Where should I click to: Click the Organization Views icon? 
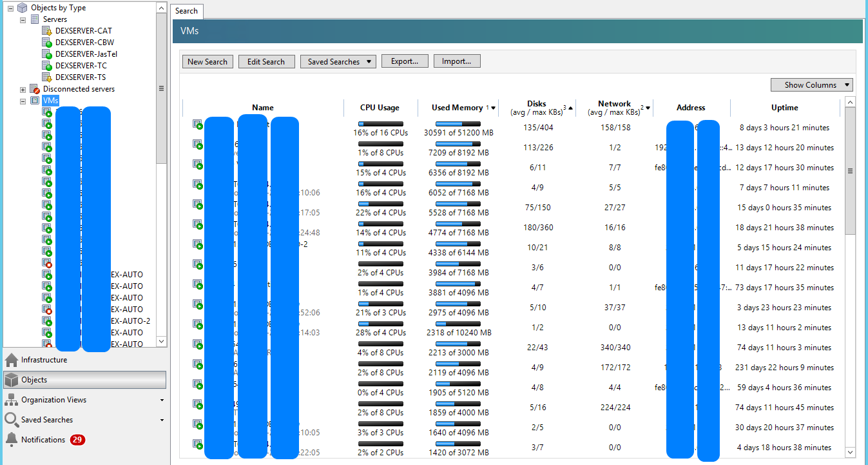pyautogui.click(x=12, y=401)
